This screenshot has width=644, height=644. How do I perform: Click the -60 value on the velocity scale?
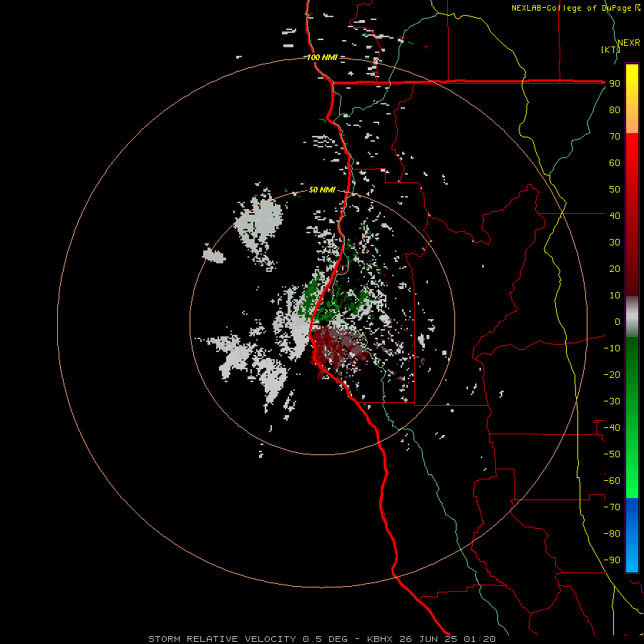(x=612, y=481)
